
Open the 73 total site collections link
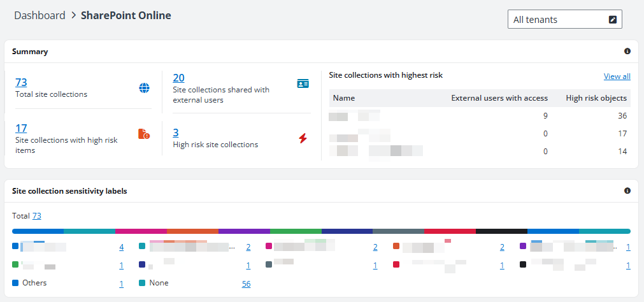coord(21,83)
